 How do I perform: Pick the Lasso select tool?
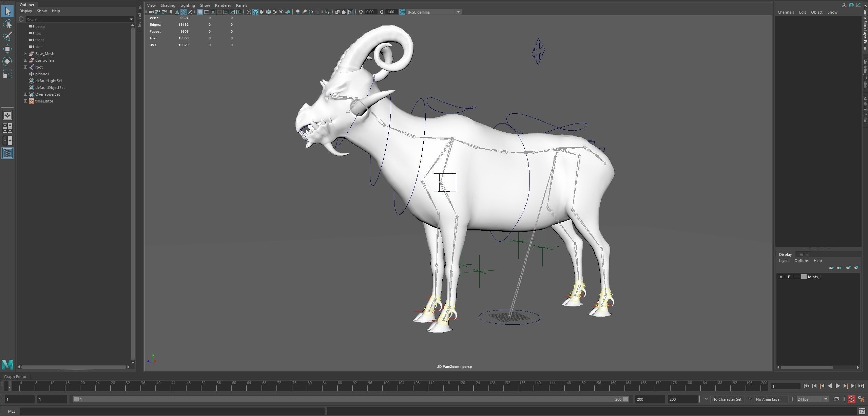click(7, 24)
